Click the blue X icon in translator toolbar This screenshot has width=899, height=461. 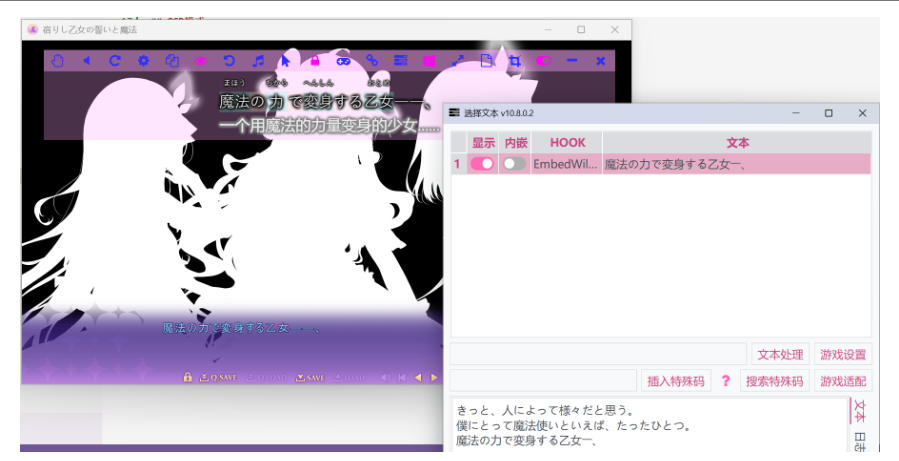600,61
